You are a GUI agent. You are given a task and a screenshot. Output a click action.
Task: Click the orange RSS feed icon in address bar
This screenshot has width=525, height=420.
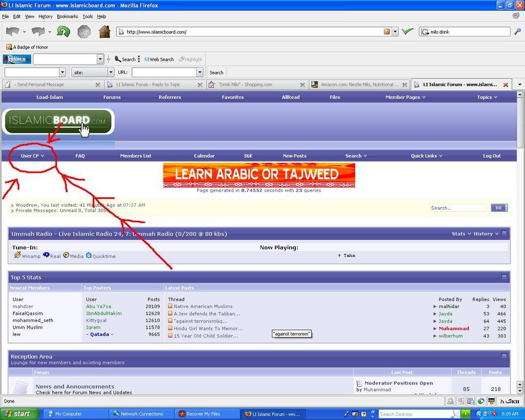[387, 32]
